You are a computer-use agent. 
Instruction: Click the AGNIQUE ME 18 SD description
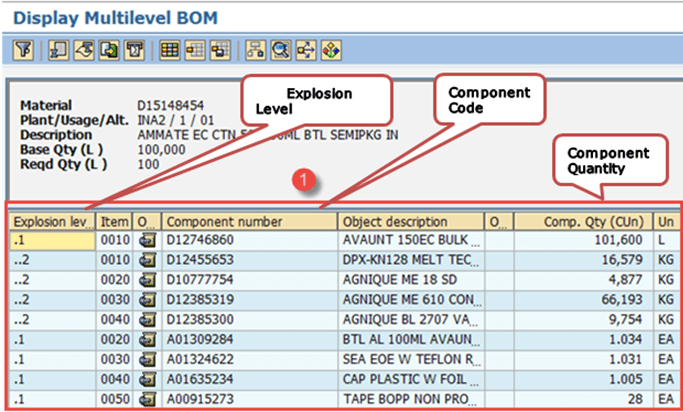(408, 280)
